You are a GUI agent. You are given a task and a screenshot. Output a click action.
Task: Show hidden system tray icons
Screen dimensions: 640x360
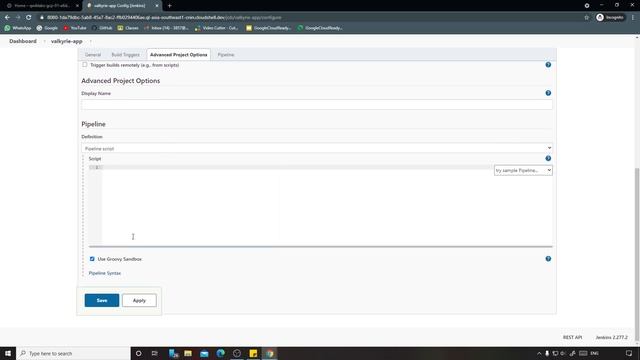[x=539, y=353]
